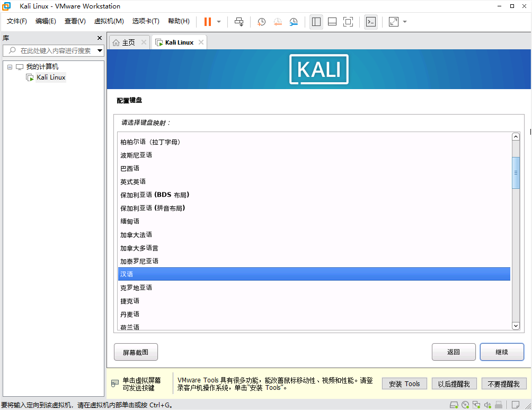The height and width of the screenshot is (410, 532).
Task: Select 丹麦语 keyboard layout
Action: point(314,314)
